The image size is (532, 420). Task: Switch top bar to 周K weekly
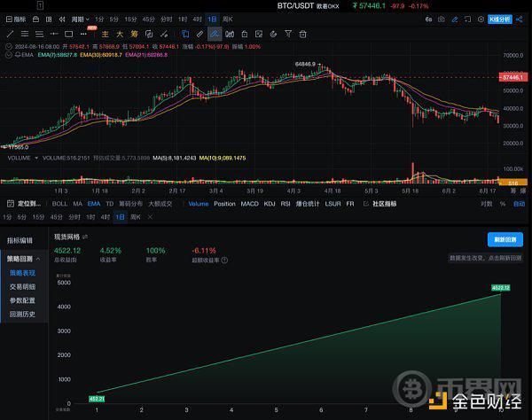click(x=228, y=19)
